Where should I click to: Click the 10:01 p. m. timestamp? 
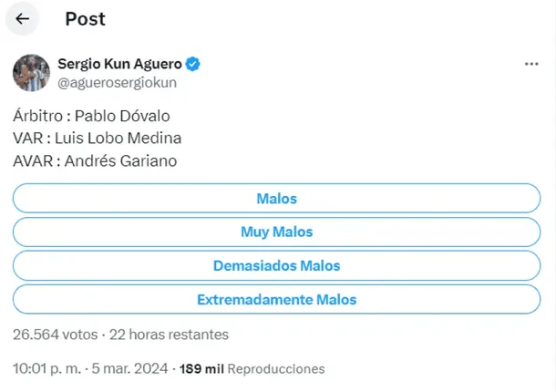tap(48, 369)
